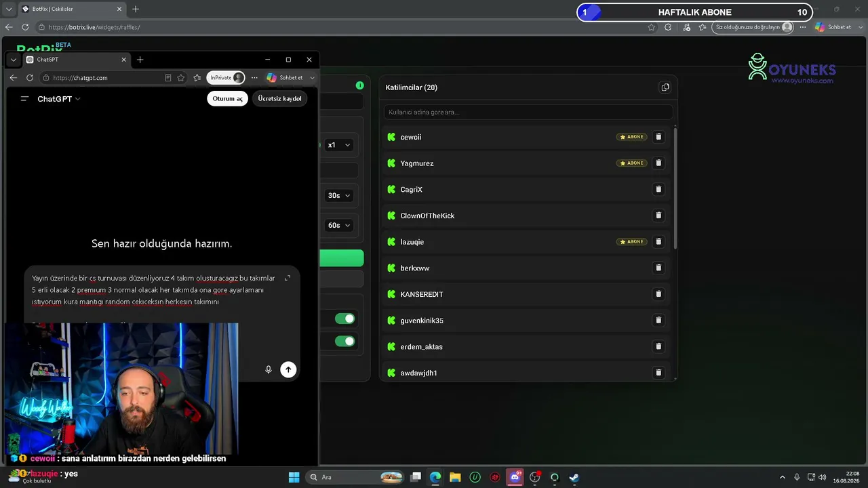Show hidden system tray icons

782,477
